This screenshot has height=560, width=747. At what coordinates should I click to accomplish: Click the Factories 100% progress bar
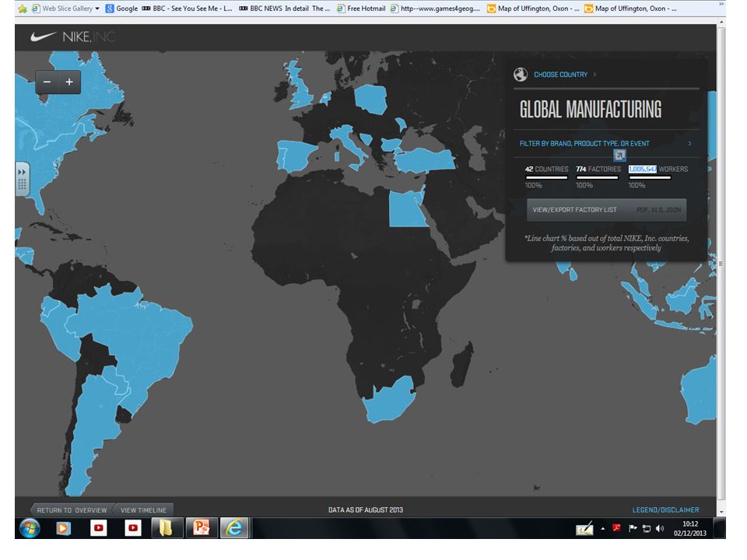598,177
